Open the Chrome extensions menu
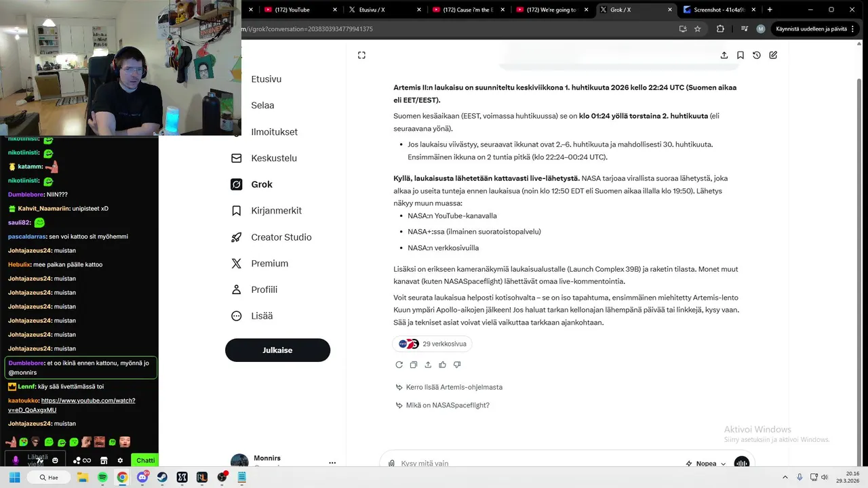Image resolution: width=868 pixels, height=488 pixels. (720, 29)
